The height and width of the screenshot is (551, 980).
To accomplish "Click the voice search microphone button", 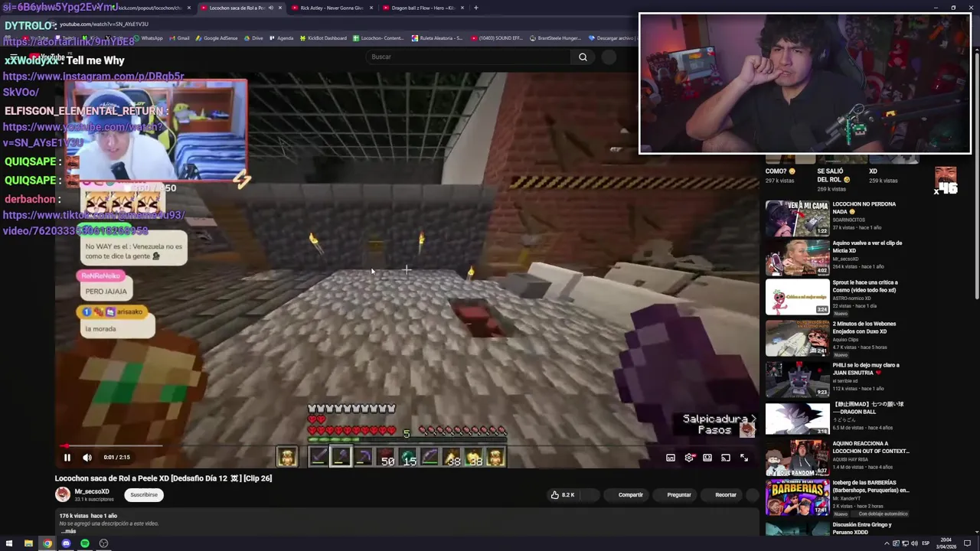I will pyautogui.click(x=609, y=57).
